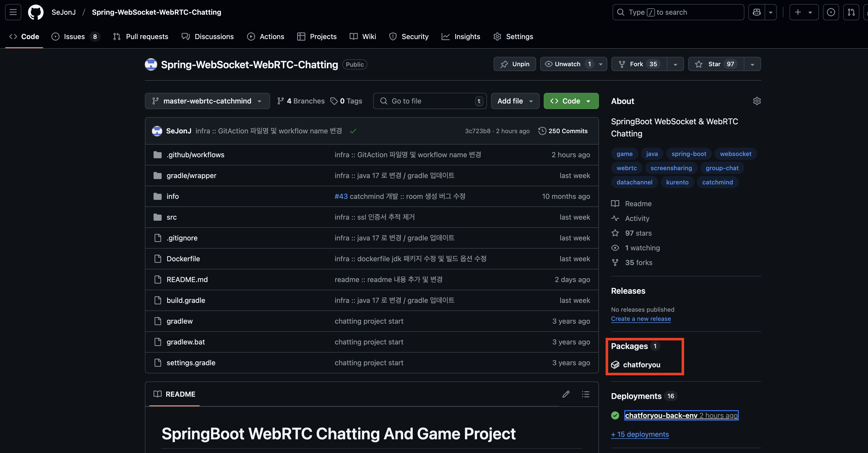This screenshot has width=868, height=453.
Task: Switch to the Issues tab
Action: coord(74,37)
